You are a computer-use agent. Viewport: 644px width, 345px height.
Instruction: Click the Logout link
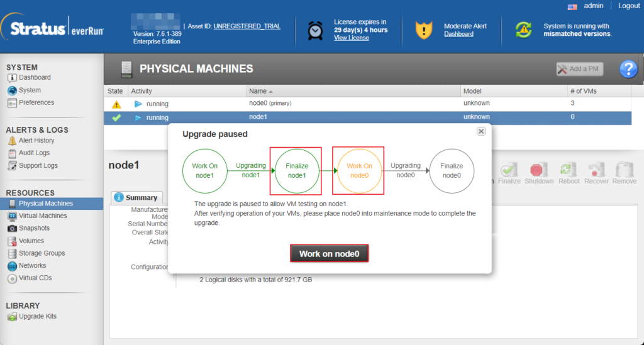click(629, 6)
